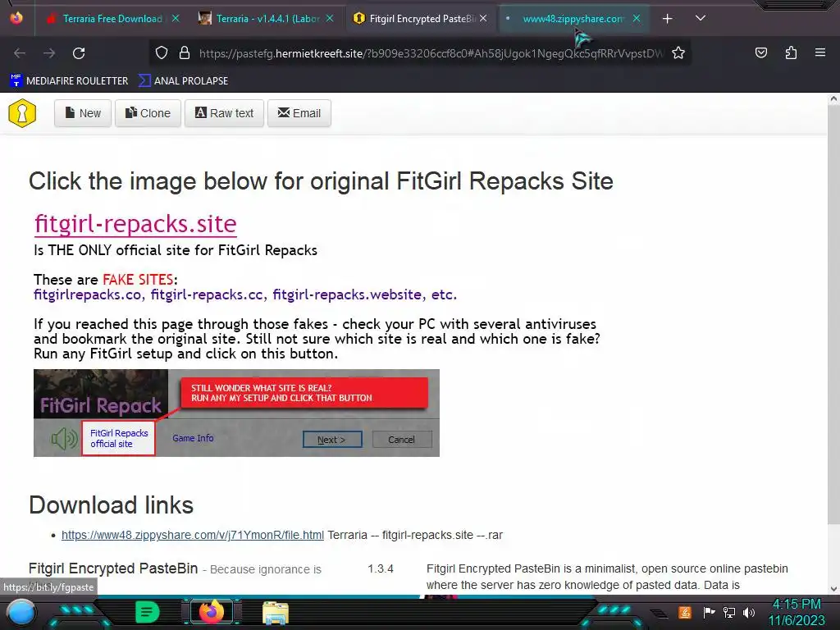
Task: Open the Extensions puzzle icon
Action: (x=791, y=52)
